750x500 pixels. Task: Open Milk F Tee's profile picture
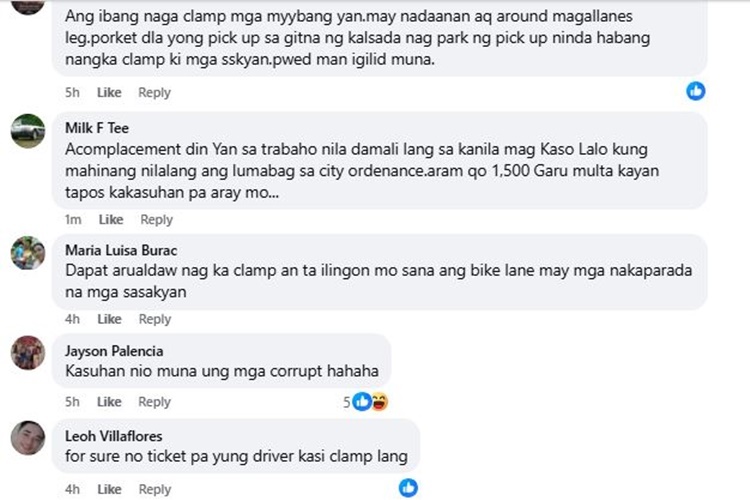pyautogui.click(x=28, y=131)
